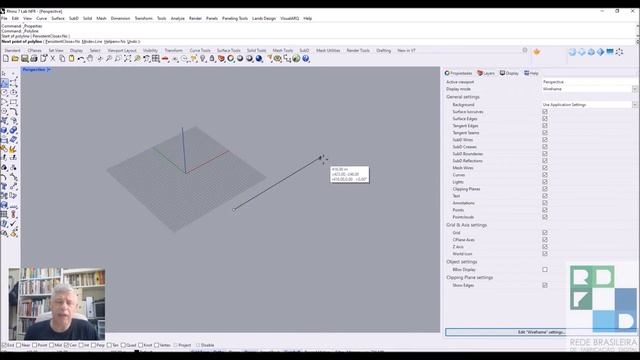This screenshot has height=360, width=640.
Task: Select the pointer arrow tool in sidebar
Action: (x=4, y=73)
